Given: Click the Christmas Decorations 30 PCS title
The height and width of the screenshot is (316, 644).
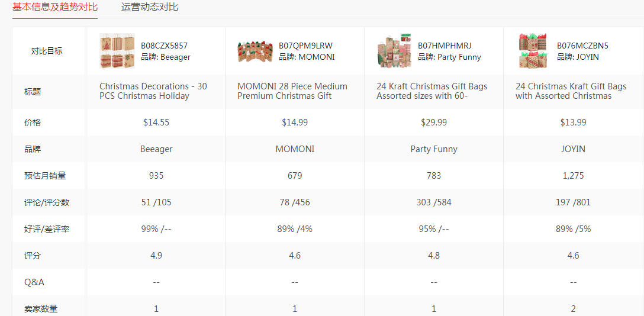Looking at the screenshot, I should [x=153, y=91].
